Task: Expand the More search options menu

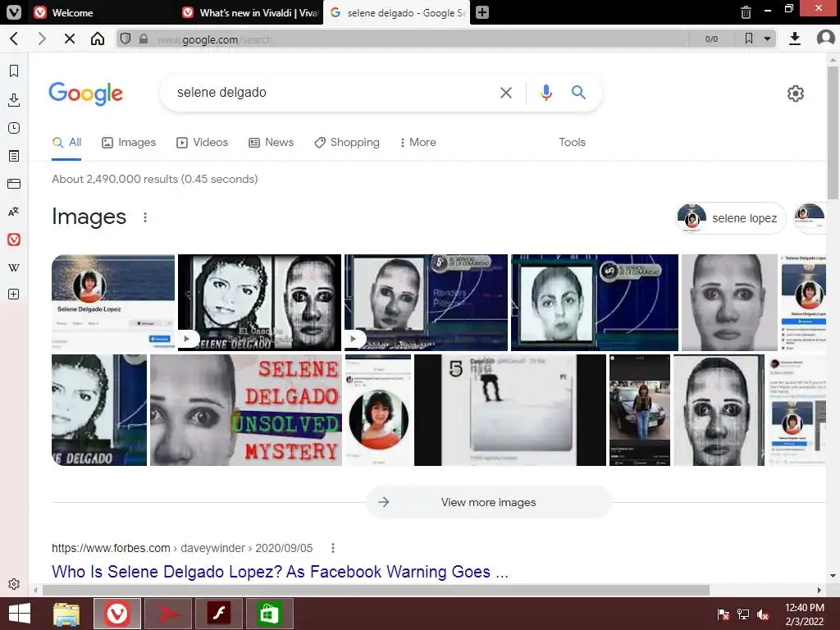Action: tap(418, 143)
